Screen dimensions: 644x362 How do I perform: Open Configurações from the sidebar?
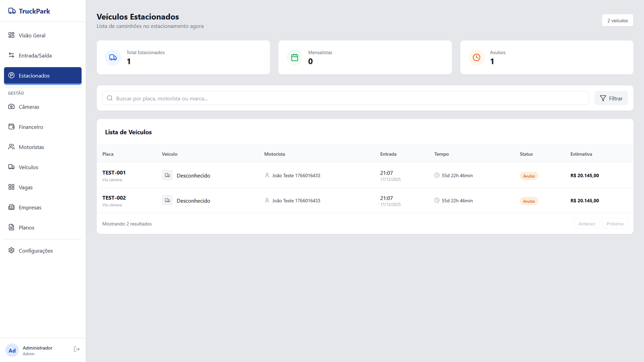point(36,250)
